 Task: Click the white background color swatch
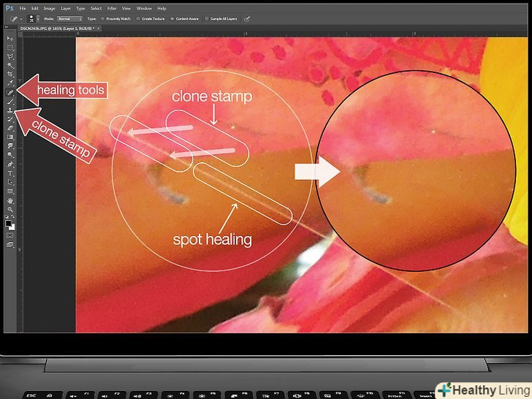(x=12, y=227)
